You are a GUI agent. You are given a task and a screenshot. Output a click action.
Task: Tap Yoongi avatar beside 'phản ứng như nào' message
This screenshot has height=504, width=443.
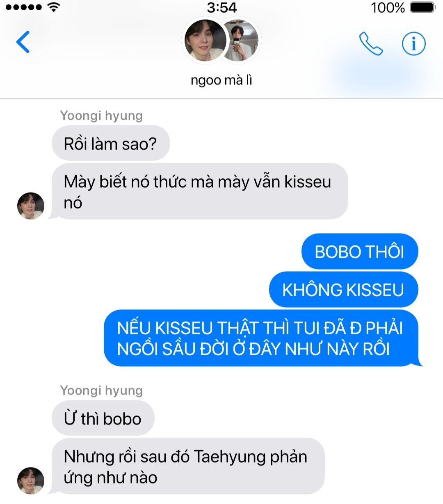pyautogui.click(x=31, y=480)
